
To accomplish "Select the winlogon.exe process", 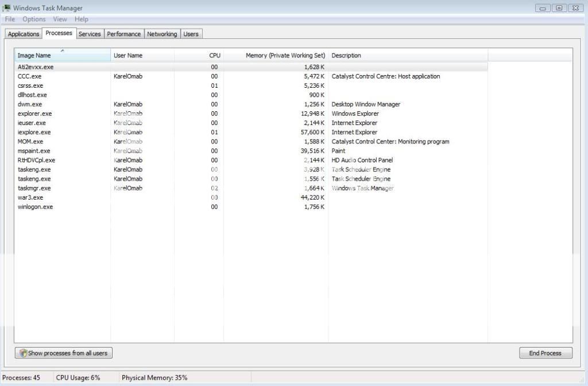I will (x=252, y=207).
